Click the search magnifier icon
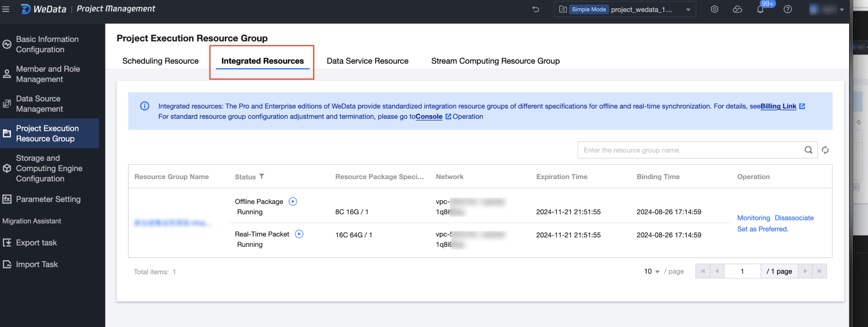 click(x=808, y=150)
